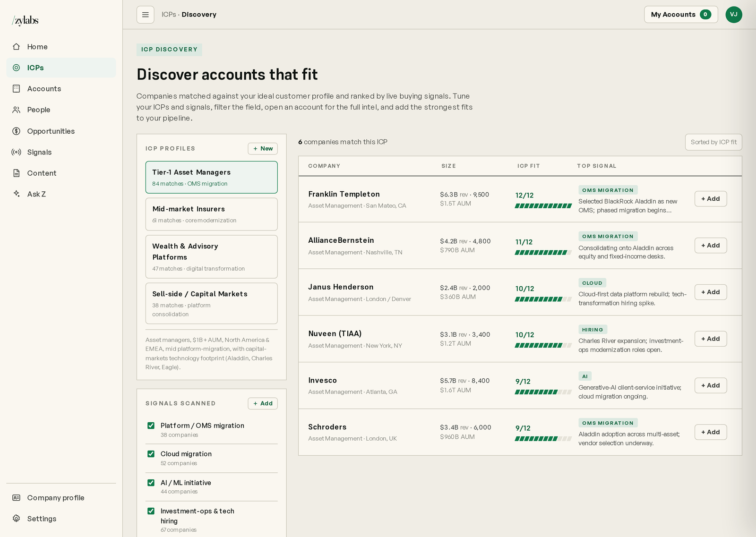Open Schroders company name

327,427
